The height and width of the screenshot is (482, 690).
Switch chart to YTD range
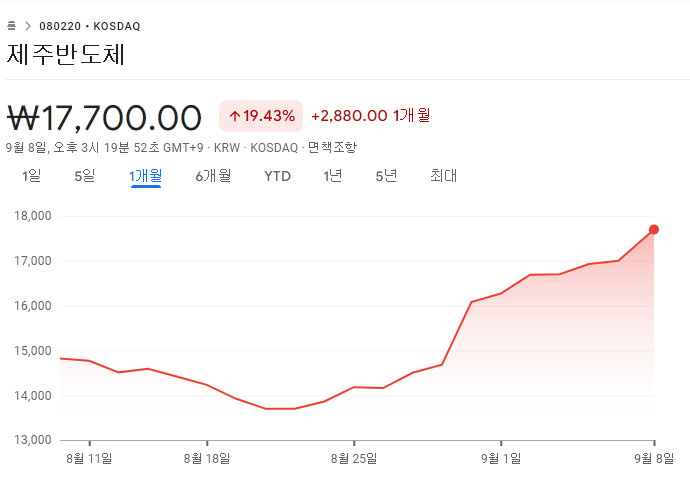click(277, 176)
